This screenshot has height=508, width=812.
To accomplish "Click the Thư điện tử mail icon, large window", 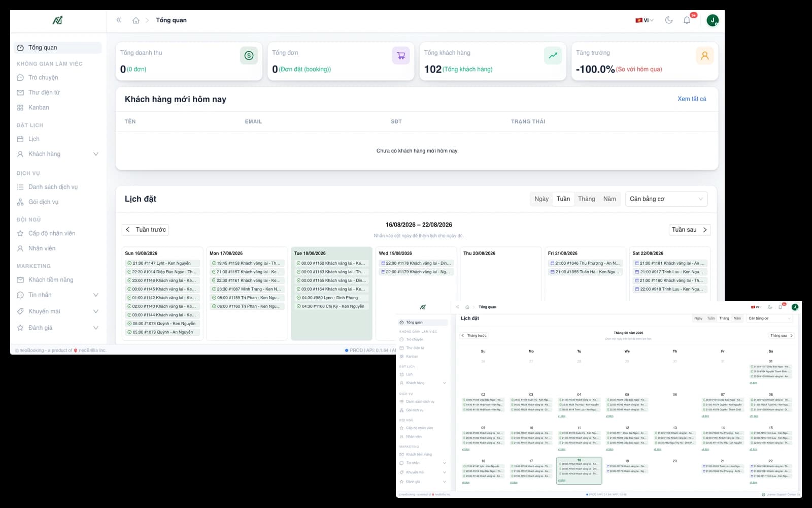I will pos(20,92).
